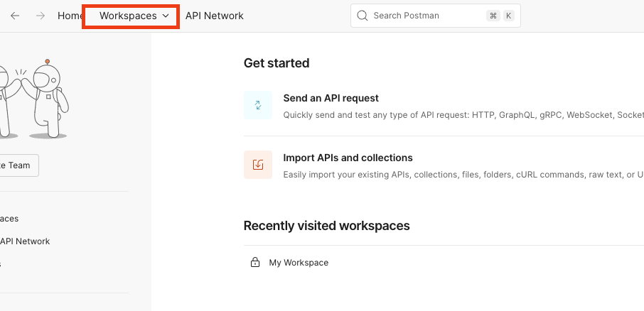Open API Network from the top navigation
The image size is (644, 311).
coord(214,16)
